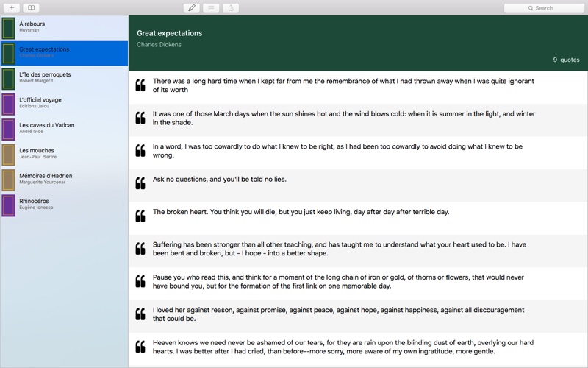This screenshot has height=368, width=588.
Task: Select 'Rhinocéros' in the book list
Action: tap(64, 205)
